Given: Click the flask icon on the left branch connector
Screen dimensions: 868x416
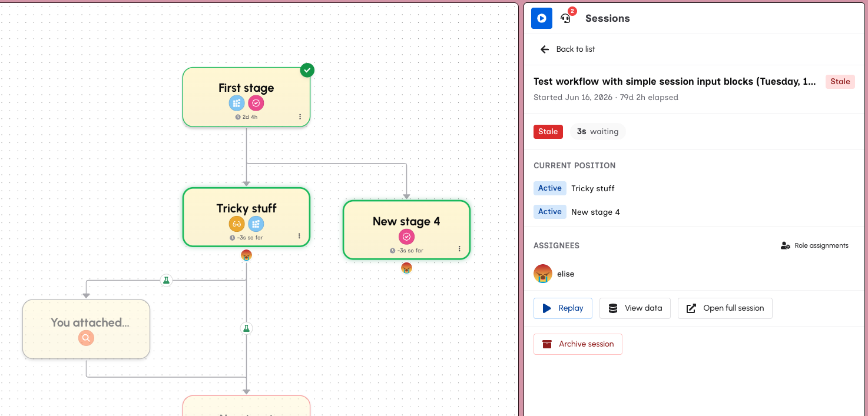Looking at the screenshot, I should [166, 280].
